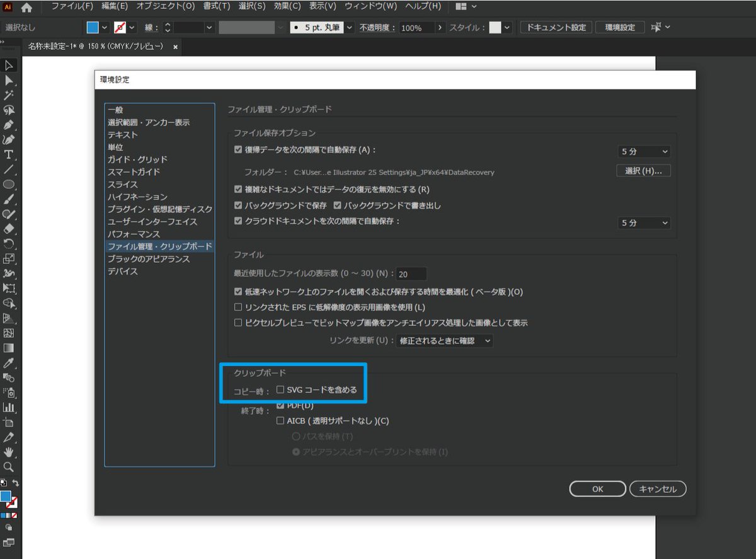Screen dimensions: 756x559
Task: Select the Zoom tool
Action: tap(9, 467)
